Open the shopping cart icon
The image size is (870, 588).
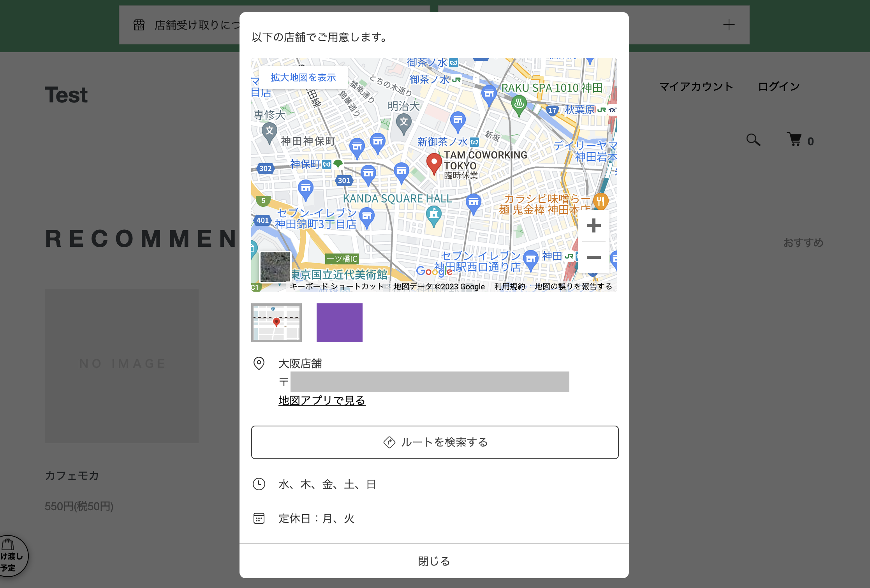point(794,140)
